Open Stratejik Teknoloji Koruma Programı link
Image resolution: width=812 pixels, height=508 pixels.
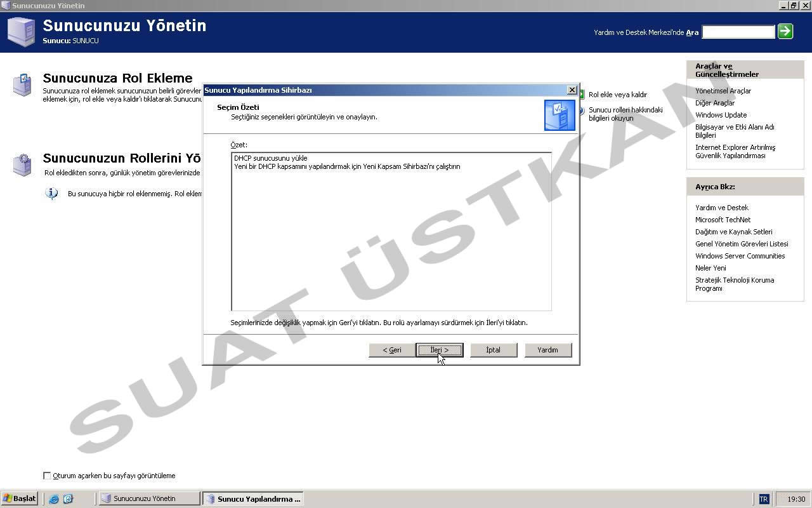click(735, 284)
